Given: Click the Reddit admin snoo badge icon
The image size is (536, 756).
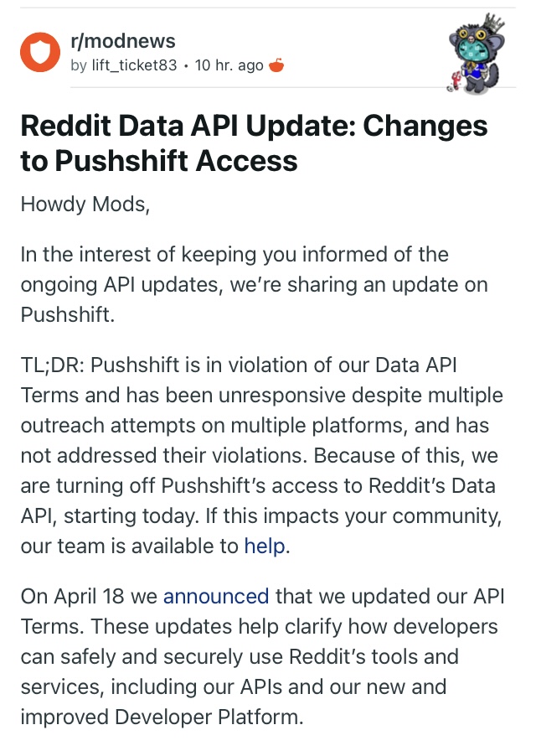Looking at the screenshot, I should [276, 65].
